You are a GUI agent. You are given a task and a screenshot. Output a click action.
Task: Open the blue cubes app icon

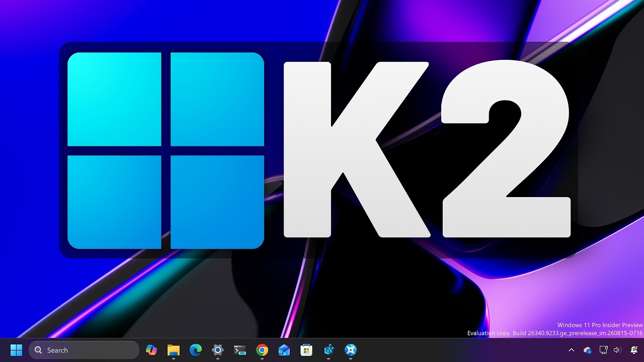click(x=329, y=350)
